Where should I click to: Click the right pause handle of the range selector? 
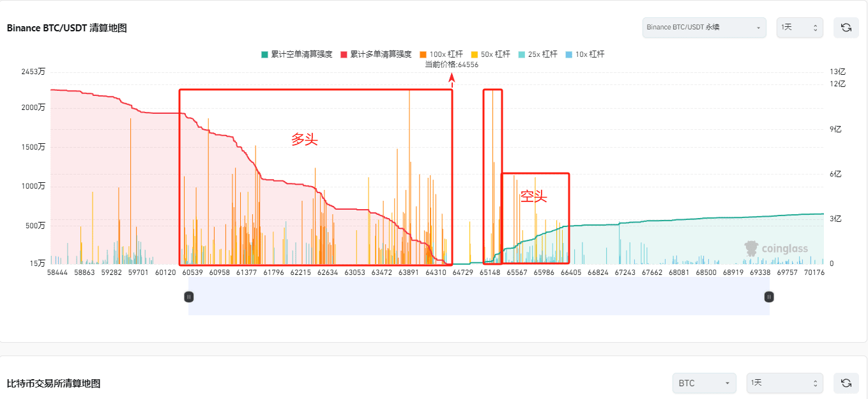point(768,296)
